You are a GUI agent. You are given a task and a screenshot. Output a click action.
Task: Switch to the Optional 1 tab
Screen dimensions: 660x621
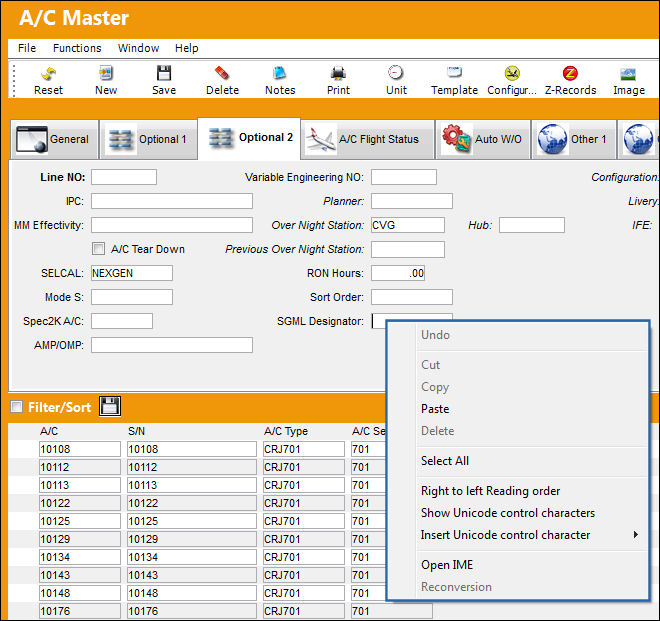(x=149, y=139)
